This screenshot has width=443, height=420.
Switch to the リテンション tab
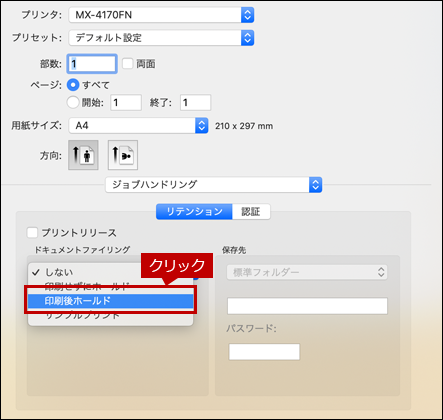(194, 212)
